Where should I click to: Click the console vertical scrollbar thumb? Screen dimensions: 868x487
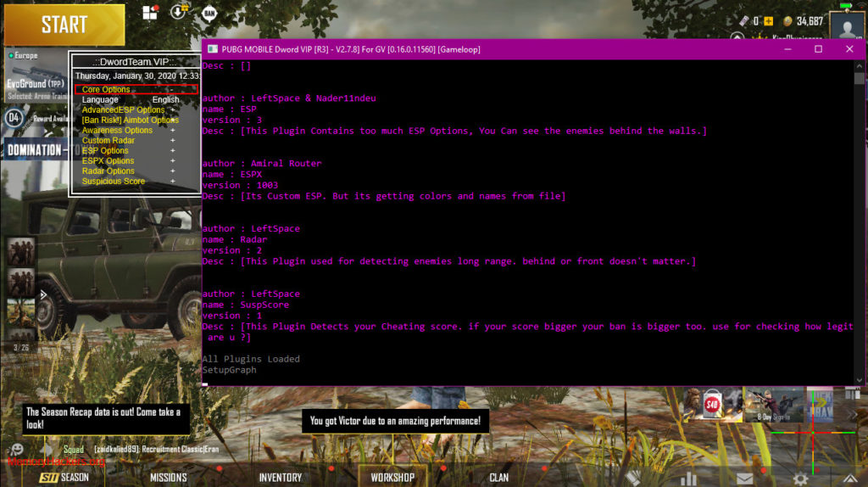click(860, 77)
